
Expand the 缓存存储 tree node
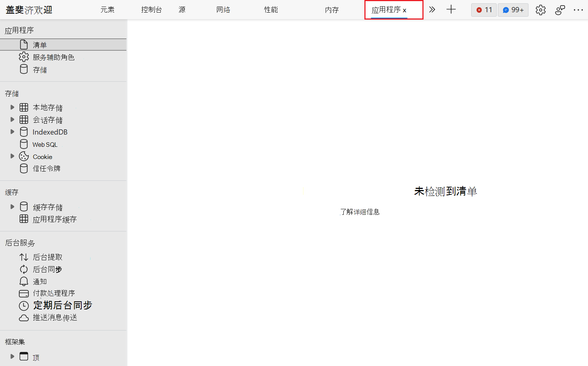tap(12, 207)
